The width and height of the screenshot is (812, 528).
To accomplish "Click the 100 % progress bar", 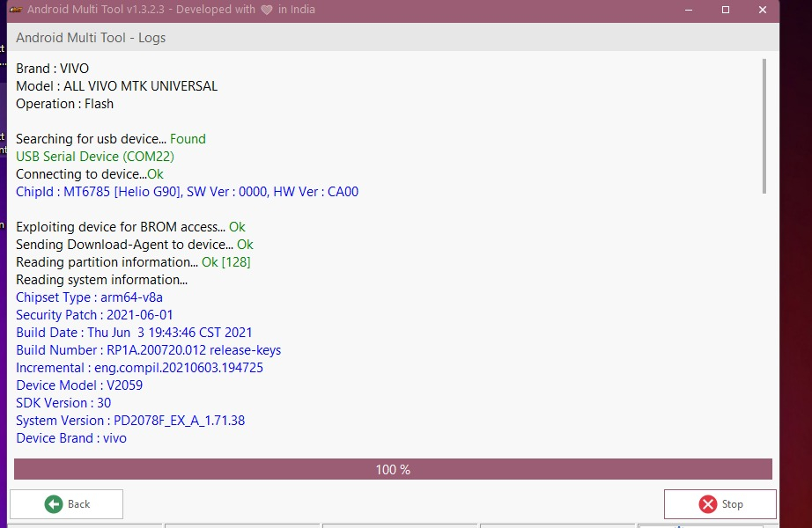I will [393, 469].
